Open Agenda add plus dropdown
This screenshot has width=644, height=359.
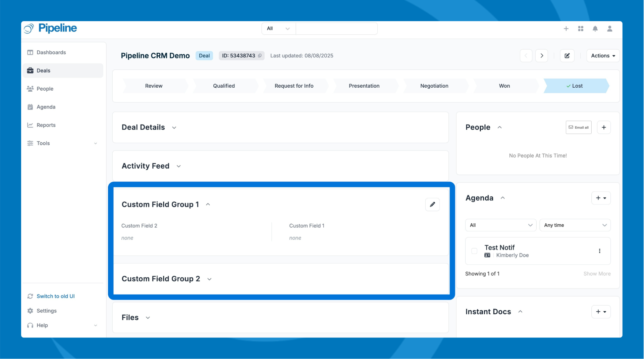coord(601,198)
